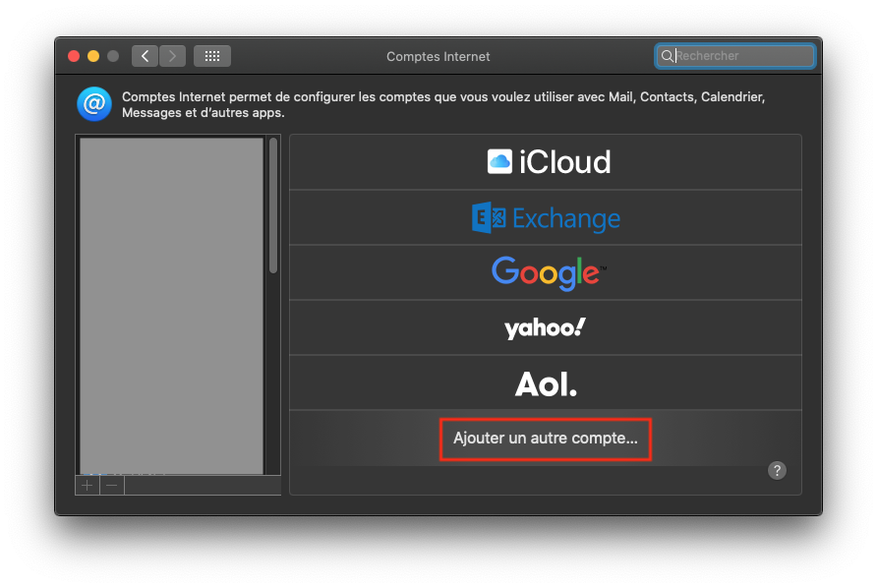Open help with the question mark button
Image resolution: width=877 pixels, height=588 pixels.
tap(777, 470)
